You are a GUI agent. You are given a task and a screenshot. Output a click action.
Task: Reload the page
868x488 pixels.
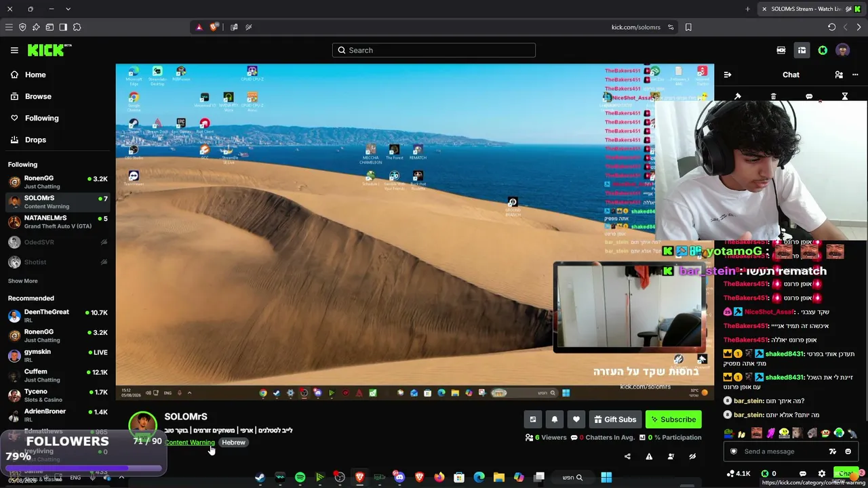[x=831, y=27]
